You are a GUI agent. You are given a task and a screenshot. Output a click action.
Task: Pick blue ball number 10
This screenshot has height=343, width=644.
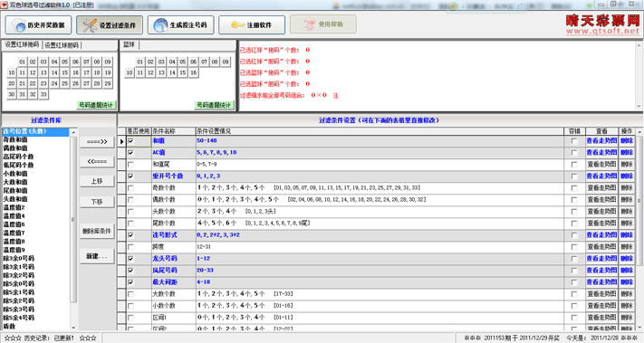tap(130, 72)
